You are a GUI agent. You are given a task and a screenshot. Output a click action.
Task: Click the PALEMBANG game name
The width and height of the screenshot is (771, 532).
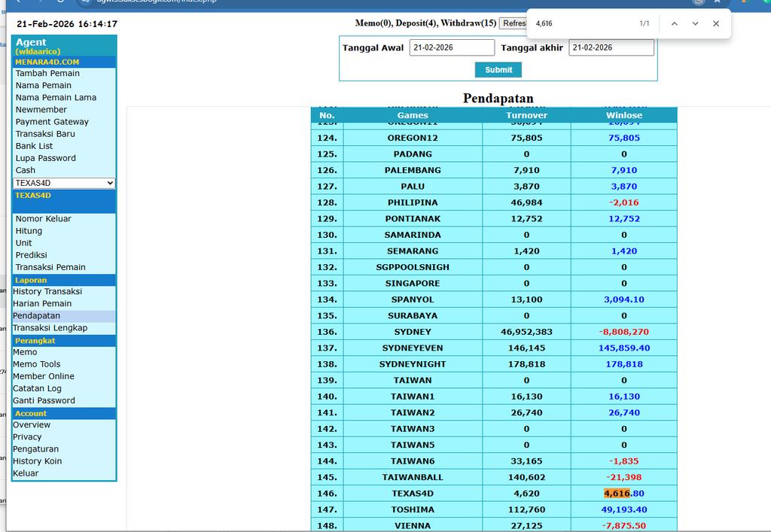pyautogui.click(x=413, y=170)
